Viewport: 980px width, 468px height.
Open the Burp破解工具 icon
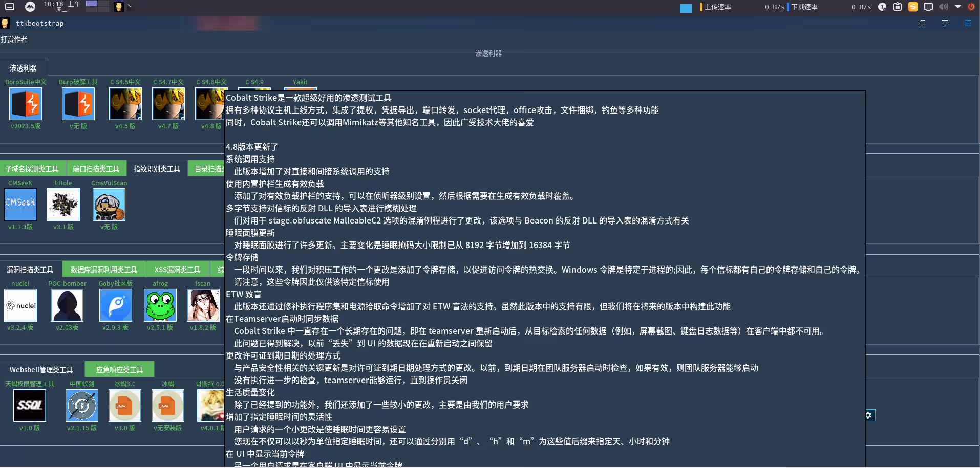click(x=78, y=104)
